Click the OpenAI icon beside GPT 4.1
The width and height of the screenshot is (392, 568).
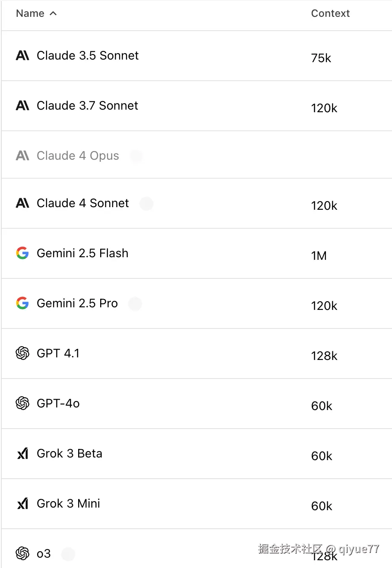pyautogui.click(x=22, y=353)
